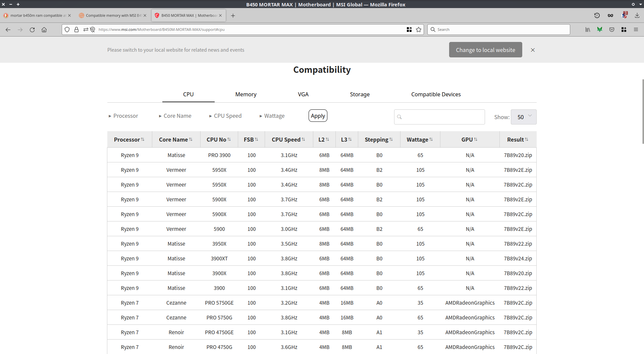Expand the Wattage filter
Screen dimensions: 644x354
point(272,116)
